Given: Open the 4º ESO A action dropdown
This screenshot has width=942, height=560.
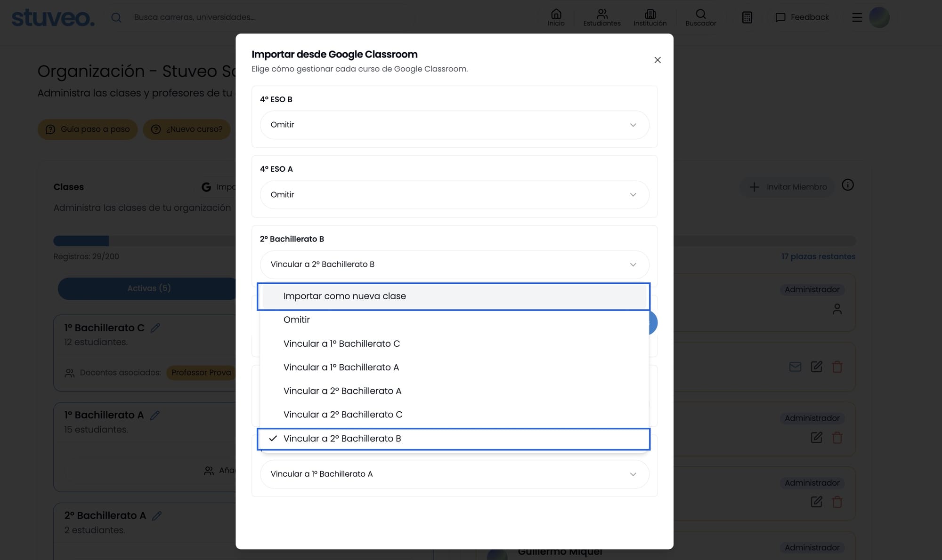Looking at the screenshot, I should point(455,195).
